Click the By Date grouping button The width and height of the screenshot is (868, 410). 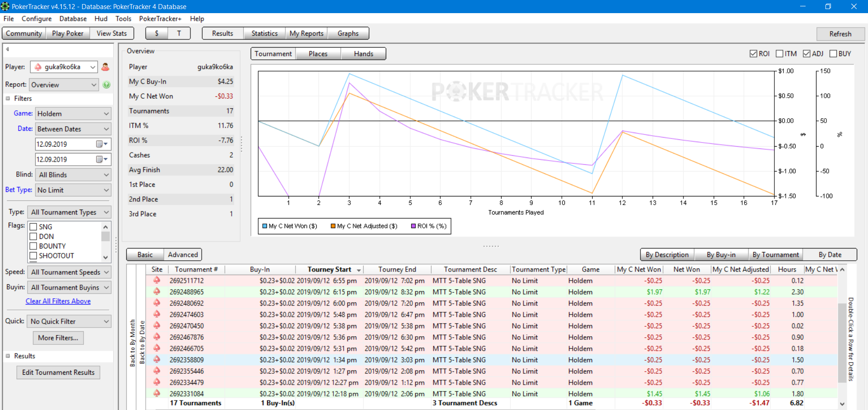[830, 255]
